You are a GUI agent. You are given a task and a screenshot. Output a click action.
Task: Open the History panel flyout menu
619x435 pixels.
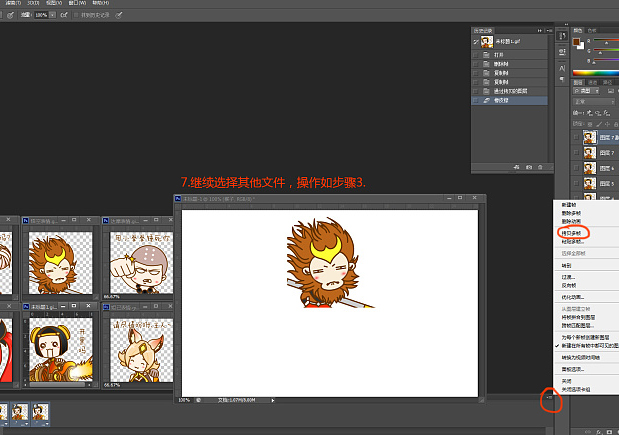coord(549,30)
